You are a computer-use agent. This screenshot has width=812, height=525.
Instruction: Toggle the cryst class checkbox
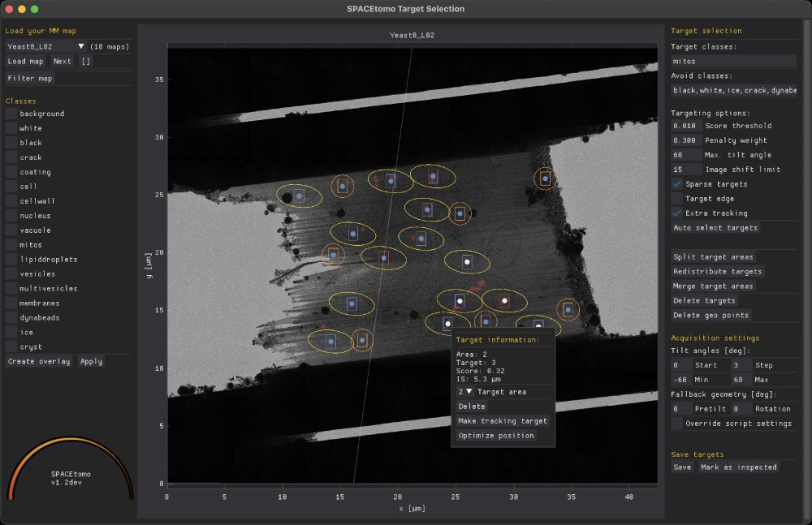[x=11, y=347]
